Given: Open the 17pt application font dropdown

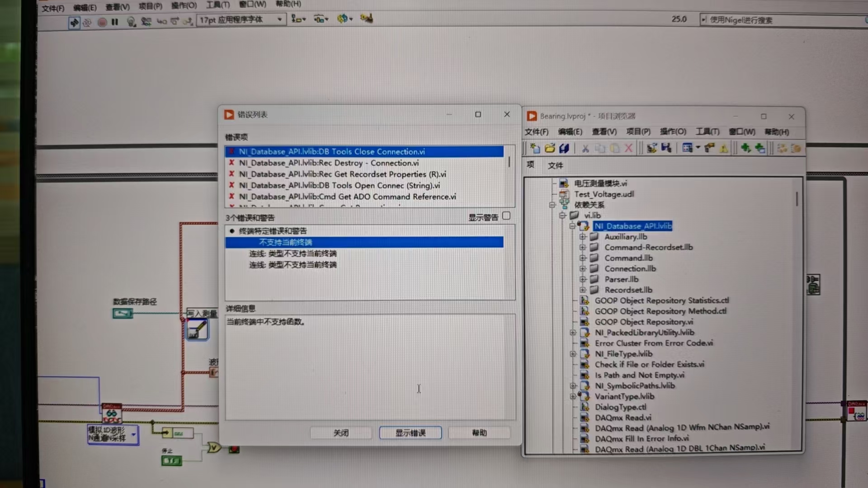Looking at the screenshot, I should (279, 19).
